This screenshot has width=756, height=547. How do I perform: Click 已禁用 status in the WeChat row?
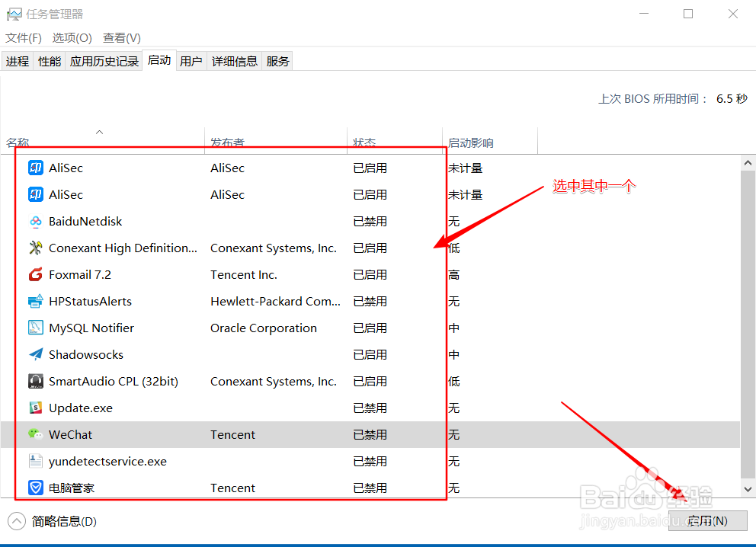(x=370, y=435)
